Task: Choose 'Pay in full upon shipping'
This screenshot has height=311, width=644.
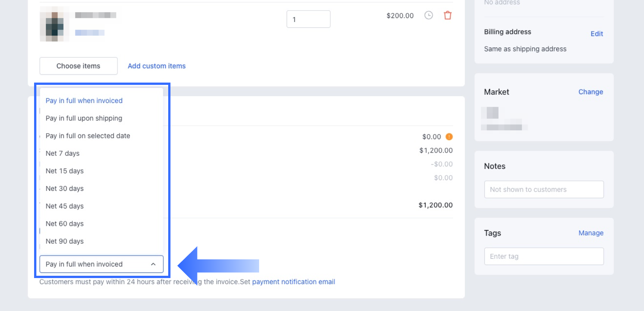Action: (x=84, y=118)
